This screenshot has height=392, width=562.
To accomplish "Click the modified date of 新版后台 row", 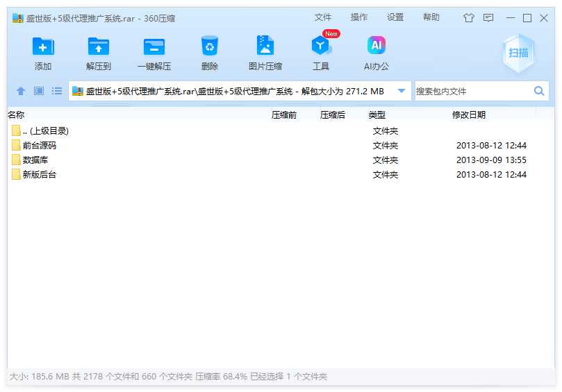I will [x=491, y=175].
